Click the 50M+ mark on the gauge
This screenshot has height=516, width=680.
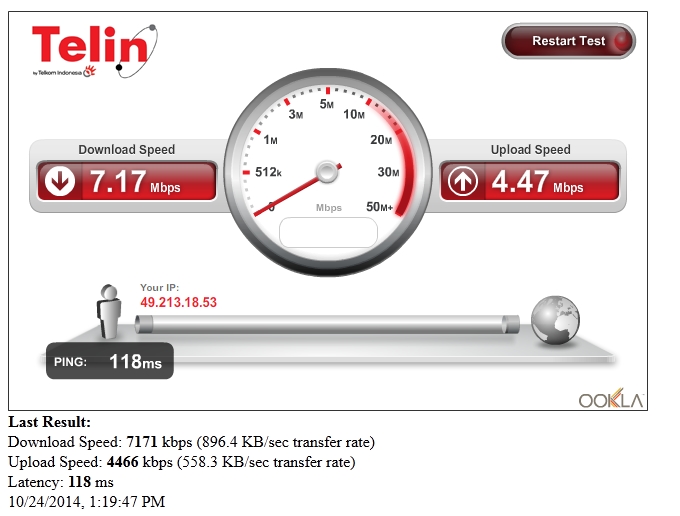(x=379, y=207)
